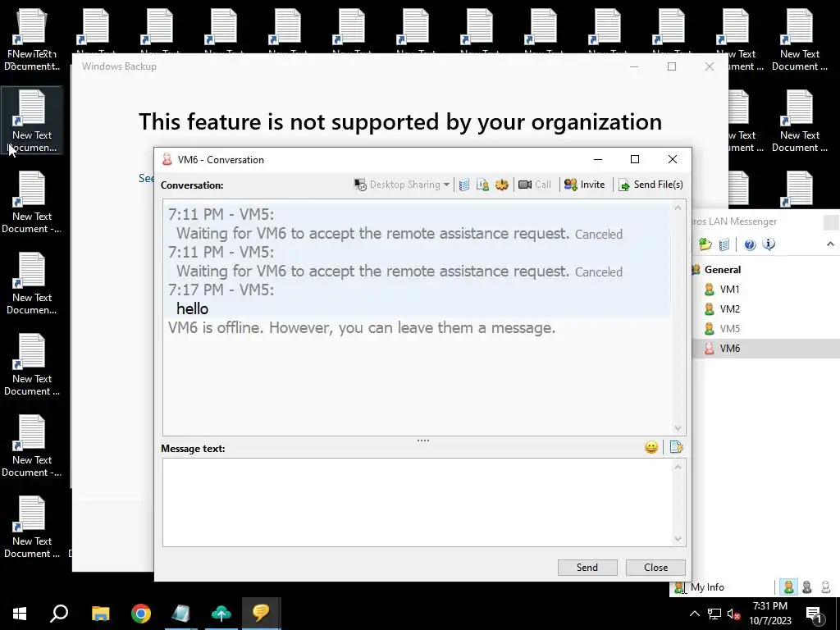Show hidden system tray icons
The width and height of the screenshot is (840, 630).
694,614
